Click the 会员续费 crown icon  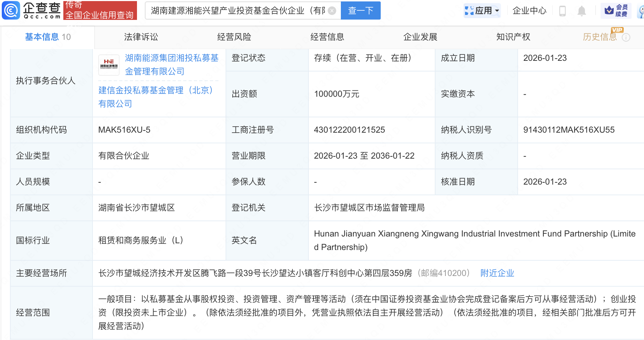point(609,10)
